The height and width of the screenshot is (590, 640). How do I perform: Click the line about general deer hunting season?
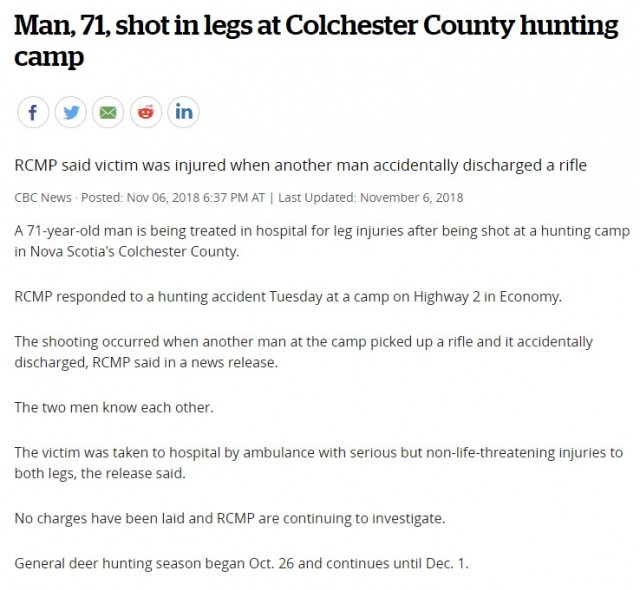tap(241, 563)
